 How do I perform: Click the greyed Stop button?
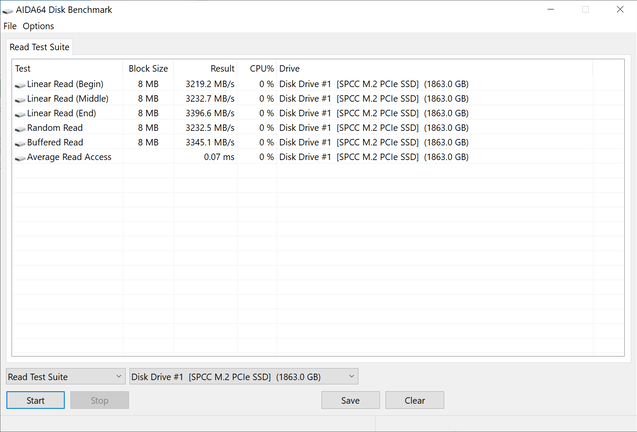pos(100,400)
